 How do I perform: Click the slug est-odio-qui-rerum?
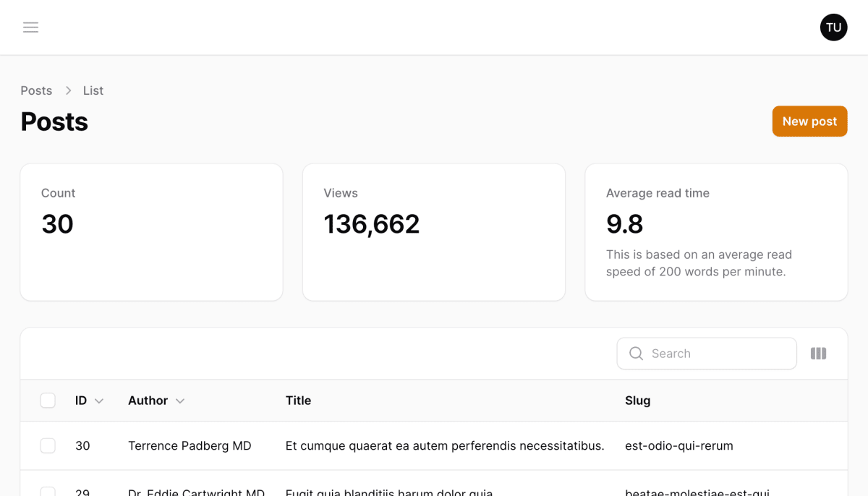point(678,445)
